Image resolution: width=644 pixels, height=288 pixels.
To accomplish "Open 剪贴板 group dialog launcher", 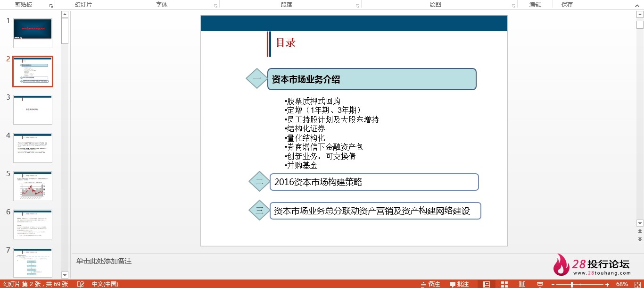I will (51, 6).
